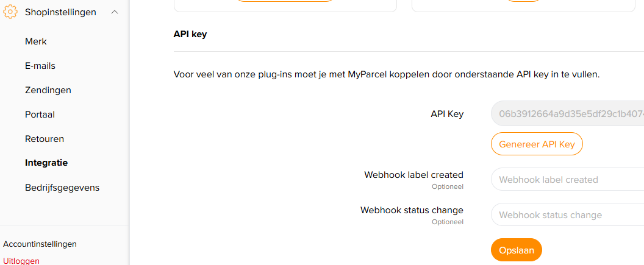
Task: Click the red Uitloggen link
Action: [x=21, y=261]
